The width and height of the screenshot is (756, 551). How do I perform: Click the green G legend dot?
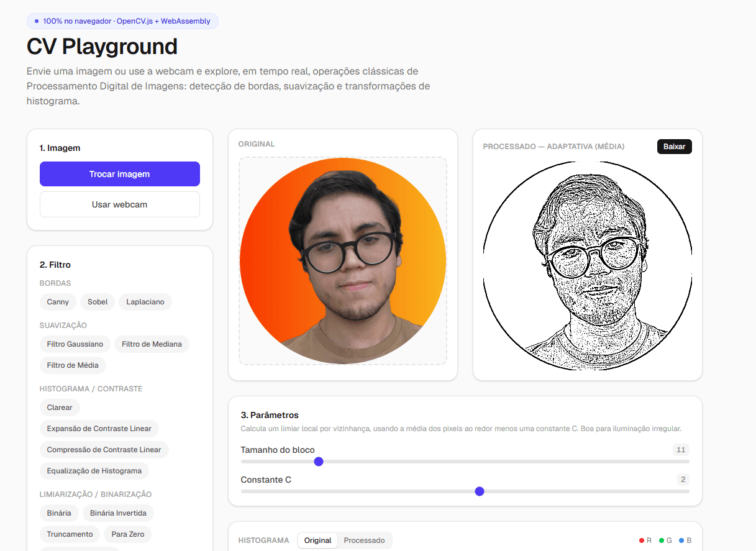click(x=662, y=540)
